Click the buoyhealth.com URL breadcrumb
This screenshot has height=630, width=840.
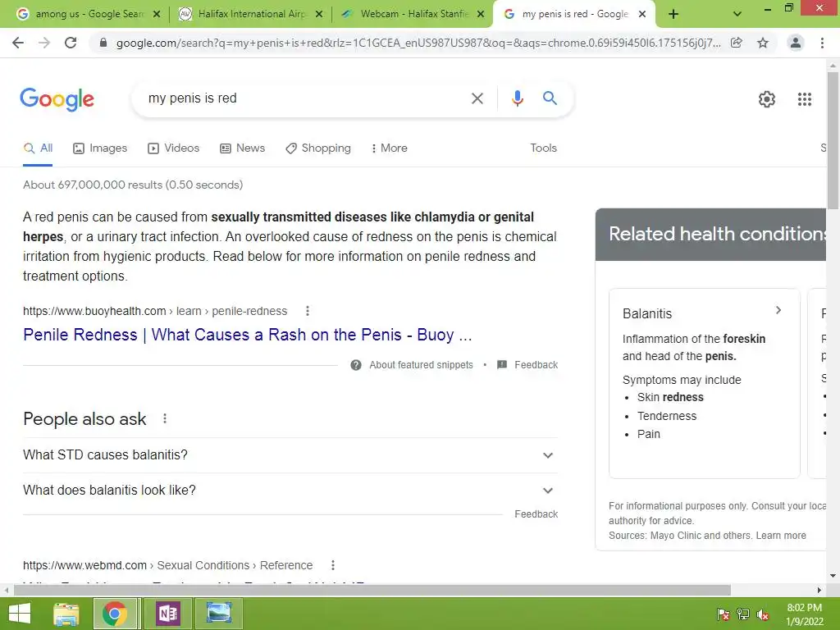(155, 311)
